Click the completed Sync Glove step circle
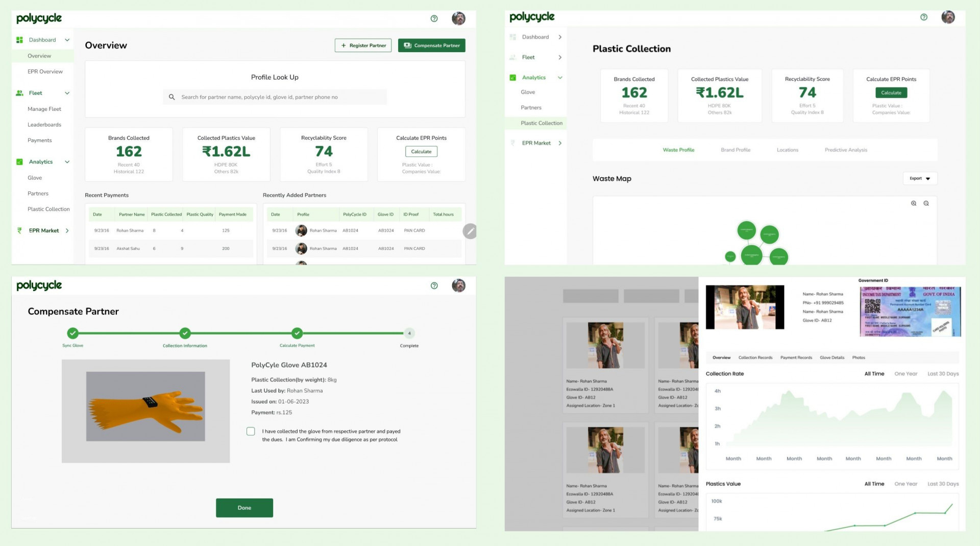This screenshot has width=980, height=546. point(73,334)
